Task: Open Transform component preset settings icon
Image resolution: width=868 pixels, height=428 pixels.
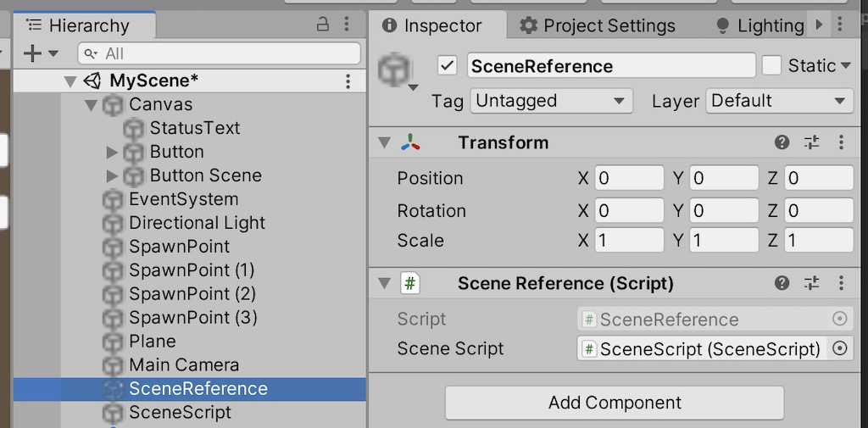Action: [811, 142]
